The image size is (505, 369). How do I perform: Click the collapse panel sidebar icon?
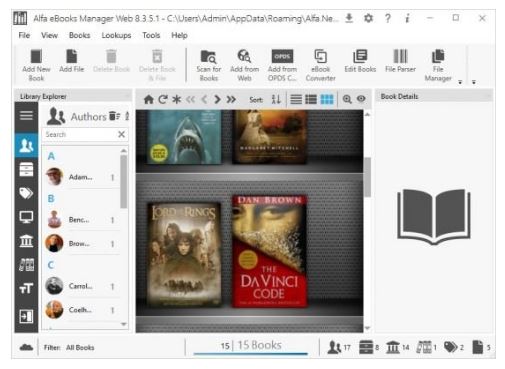point(26,316)
